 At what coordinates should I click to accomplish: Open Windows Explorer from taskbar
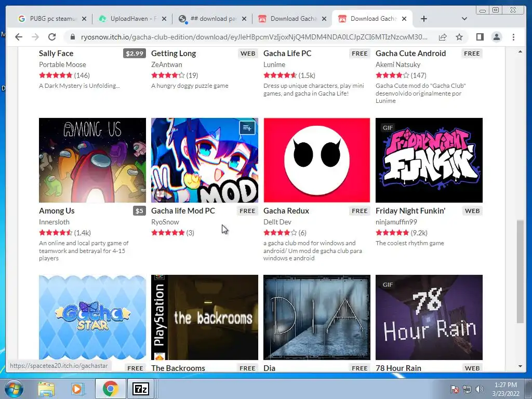pyautogui.click(x=46, y=389)
